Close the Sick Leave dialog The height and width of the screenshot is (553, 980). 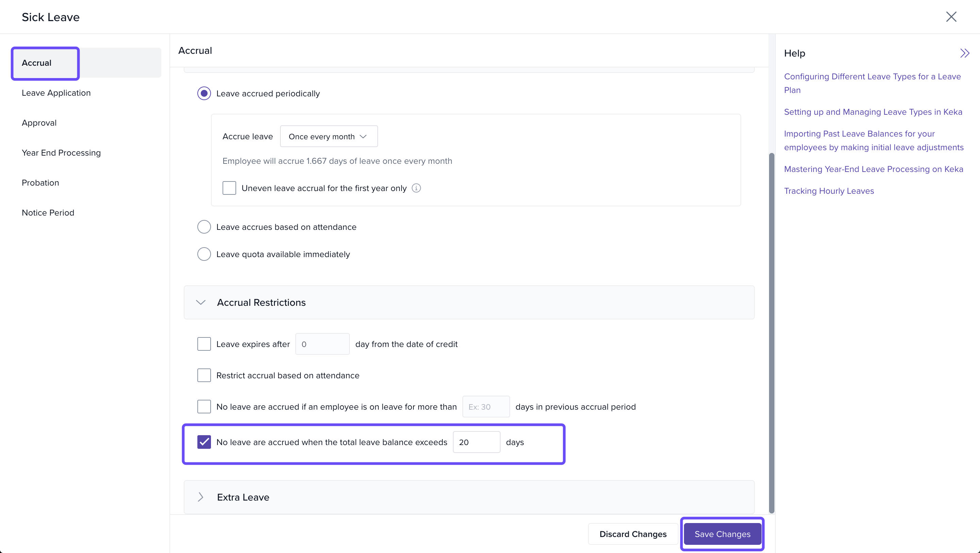951,17
